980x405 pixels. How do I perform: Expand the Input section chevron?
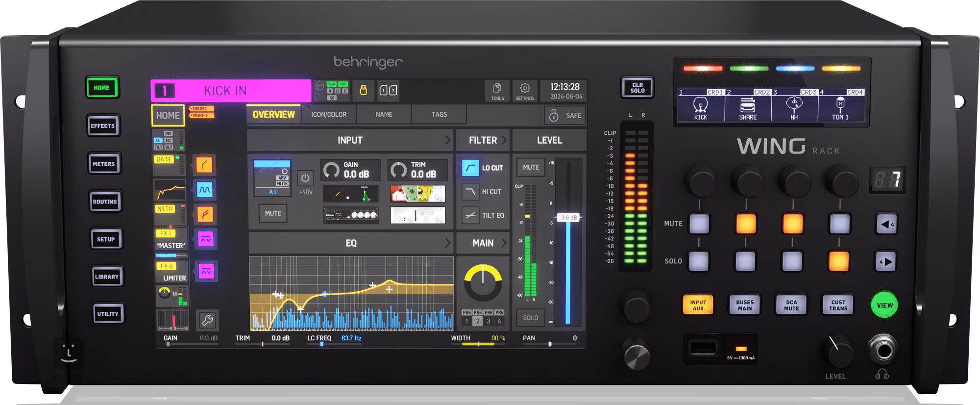tap(447, 140)
